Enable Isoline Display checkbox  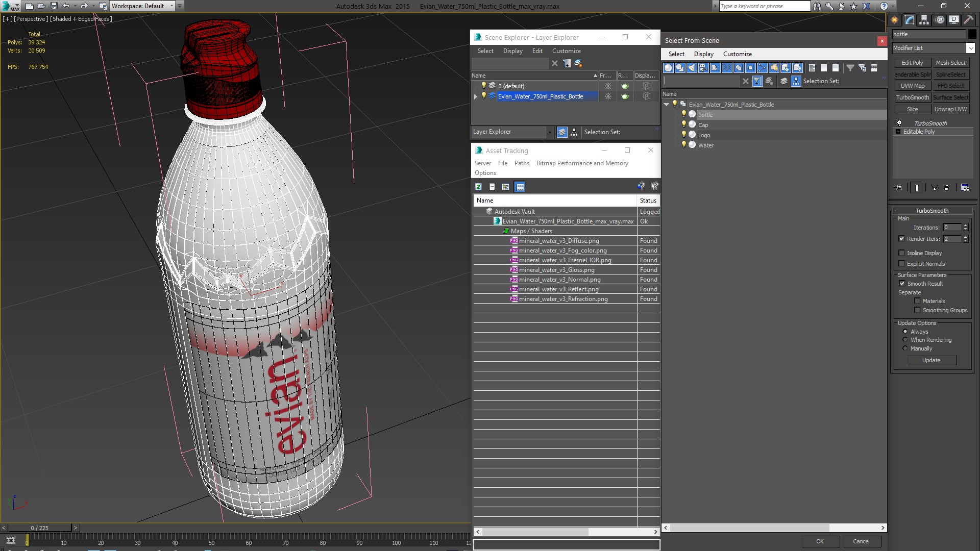(x=901, y=253)
